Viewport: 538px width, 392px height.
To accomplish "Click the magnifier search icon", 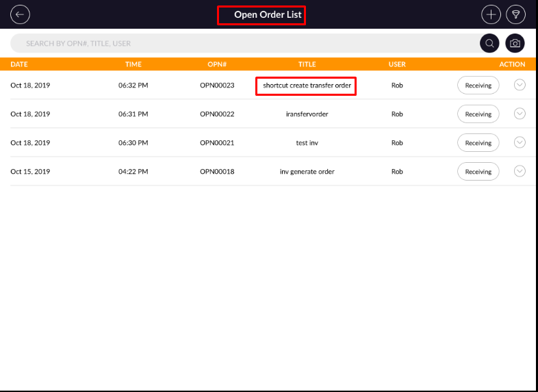I will click(x=489, y=43).
